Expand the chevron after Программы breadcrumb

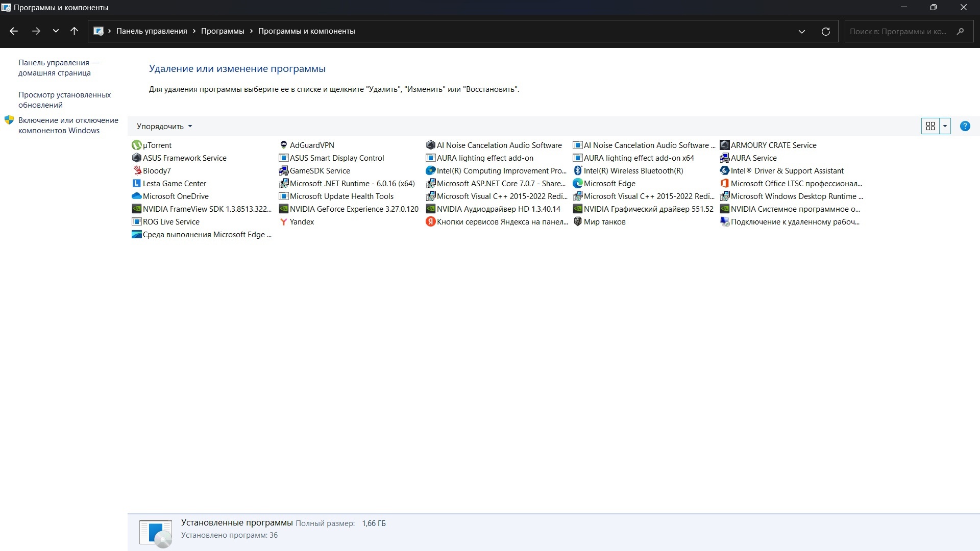point(251,31)
